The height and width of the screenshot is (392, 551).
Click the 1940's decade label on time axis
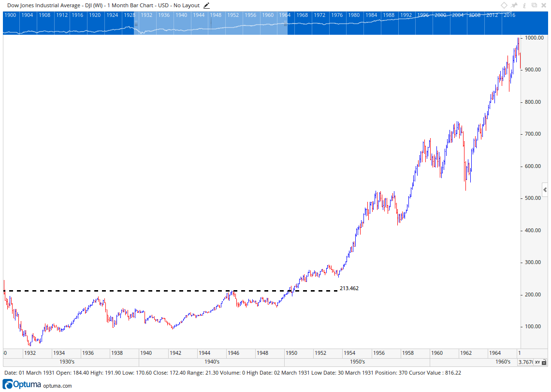tap(212, 362)
